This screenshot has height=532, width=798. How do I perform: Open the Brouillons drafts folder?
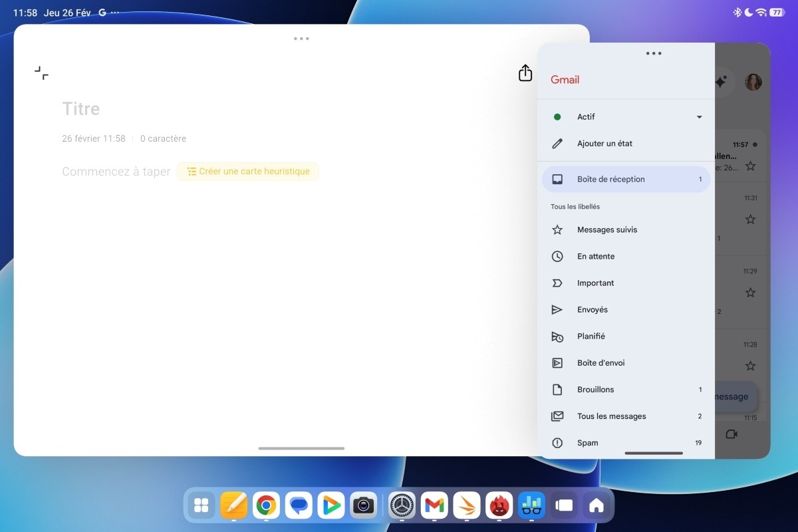pos(595,389)
